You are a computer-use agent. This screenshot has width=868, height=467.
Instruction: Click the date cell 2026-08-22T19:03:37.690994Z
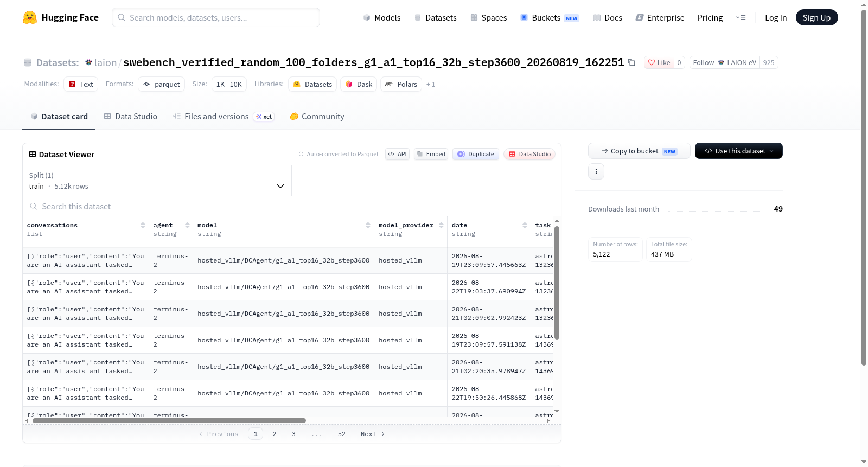(x=489, y=287)
